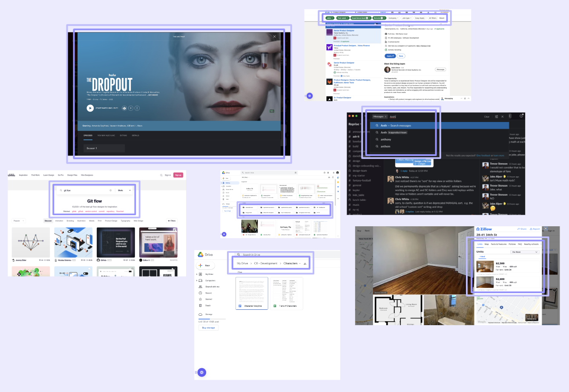
Task: Go to CR - Development in Drive breadcrumb
Action: [x=266, y=263]
